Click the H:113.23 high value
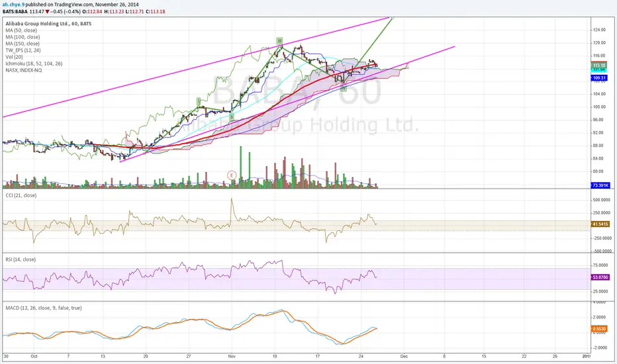The image size is (617, 364). point(115,11)
